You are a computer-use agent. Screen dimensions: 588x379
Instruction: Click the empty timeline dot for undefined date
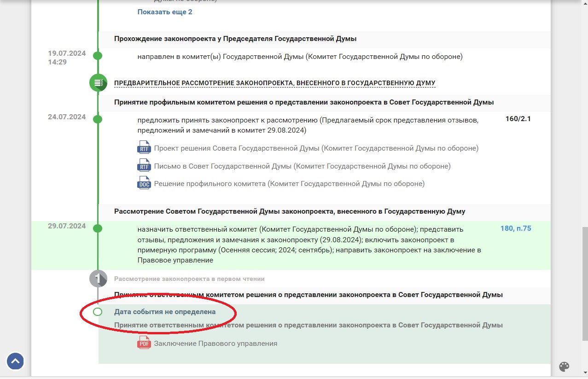pos(98,312)
